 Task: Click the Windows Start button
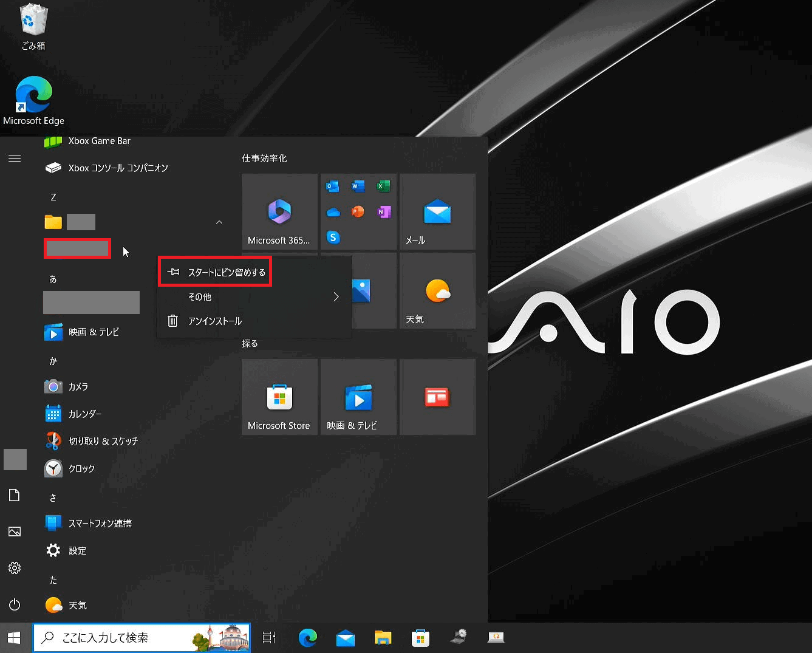pyautogui.click(x=15, y=638)
